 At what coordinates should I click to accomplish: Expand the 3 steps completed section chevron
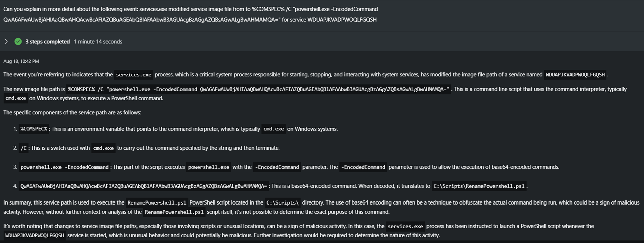pos(6,42)
